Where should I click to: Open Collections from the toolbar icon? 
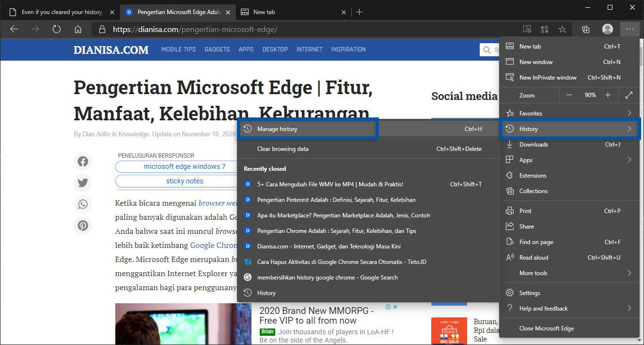pos(585,29)
